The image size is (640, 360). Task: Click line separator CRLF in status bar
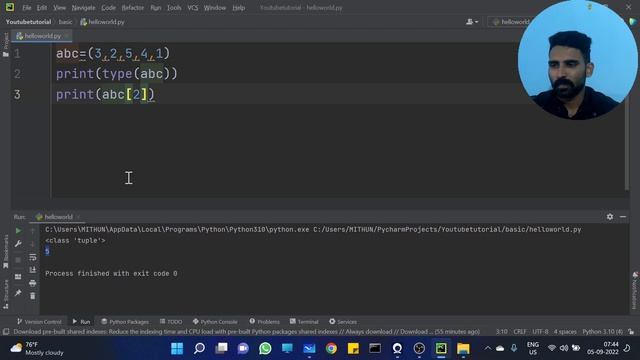520,331
